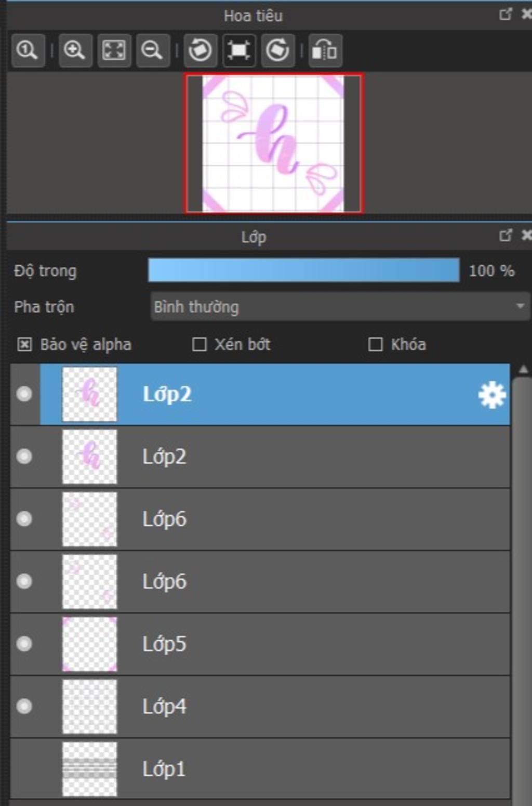Undock the Hoa tiêu navigator panel
The width and height of the screenshot is (532, 806).
point(505,15)
